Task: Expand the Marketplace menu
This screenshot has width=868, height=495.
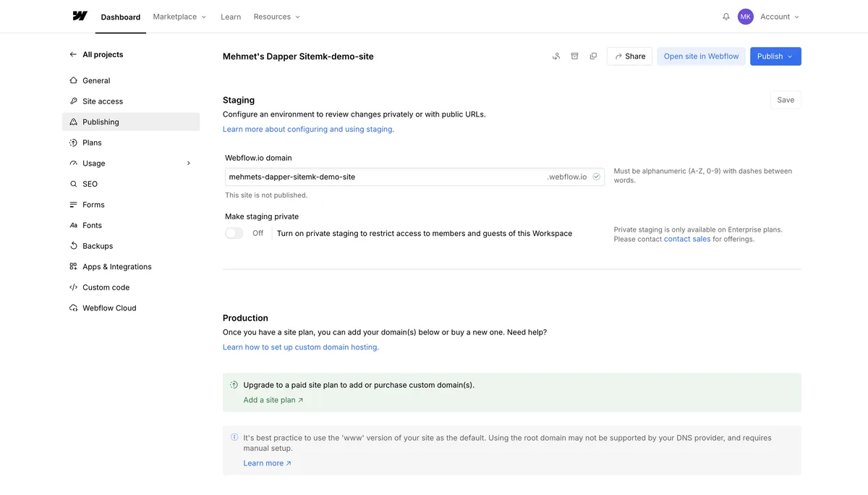Action: [x=179, y=17]
